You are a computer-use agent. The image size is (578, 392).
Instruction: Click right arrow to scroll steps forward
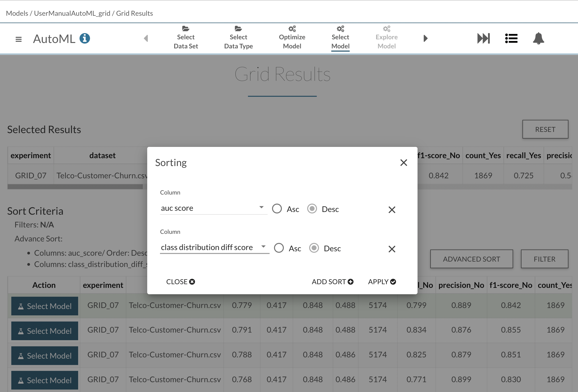click(425, 39)
